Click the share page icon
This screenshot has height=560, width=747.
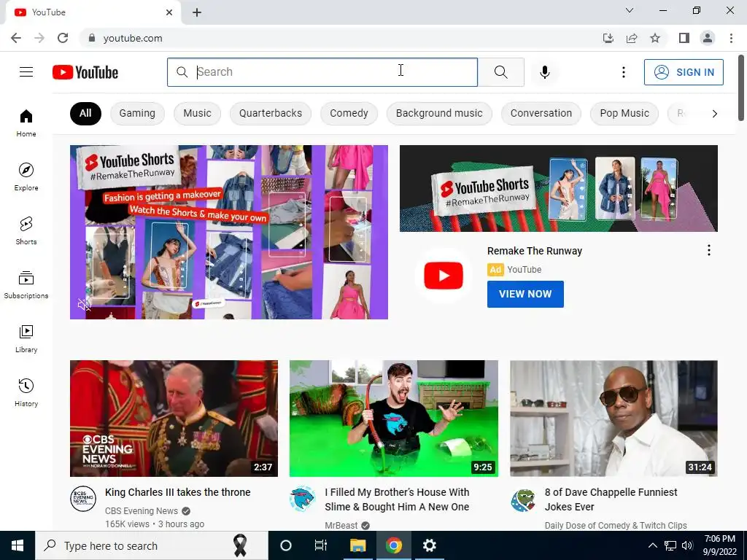coord(632,38)
